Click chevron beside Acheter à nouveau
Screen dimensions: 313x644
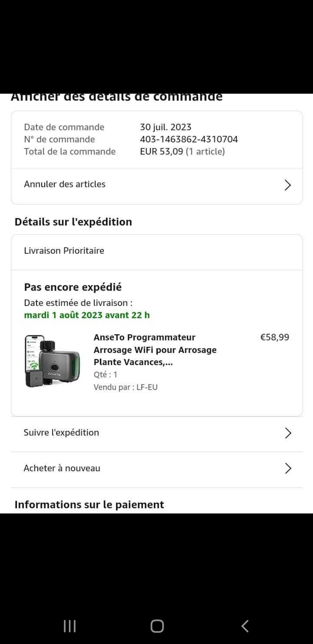point(287,468)
